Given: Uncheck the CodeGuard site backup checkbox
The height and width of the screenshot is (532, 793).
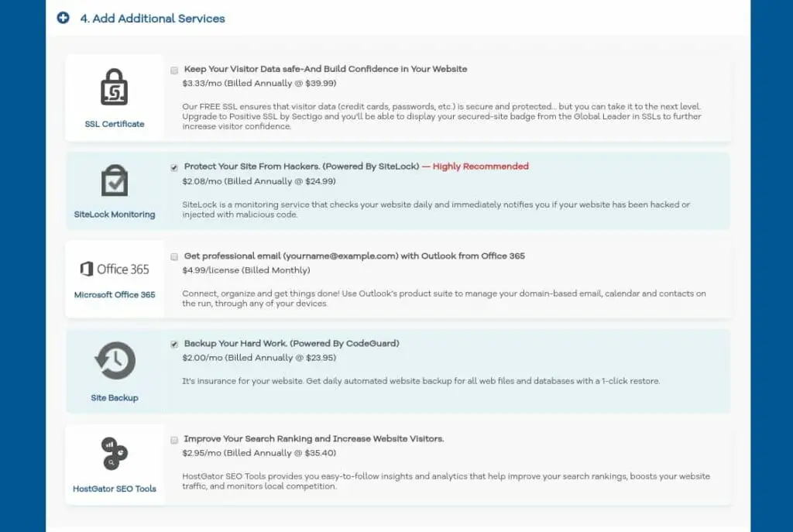Looking at the screenshot, I should tap(174, 345).
